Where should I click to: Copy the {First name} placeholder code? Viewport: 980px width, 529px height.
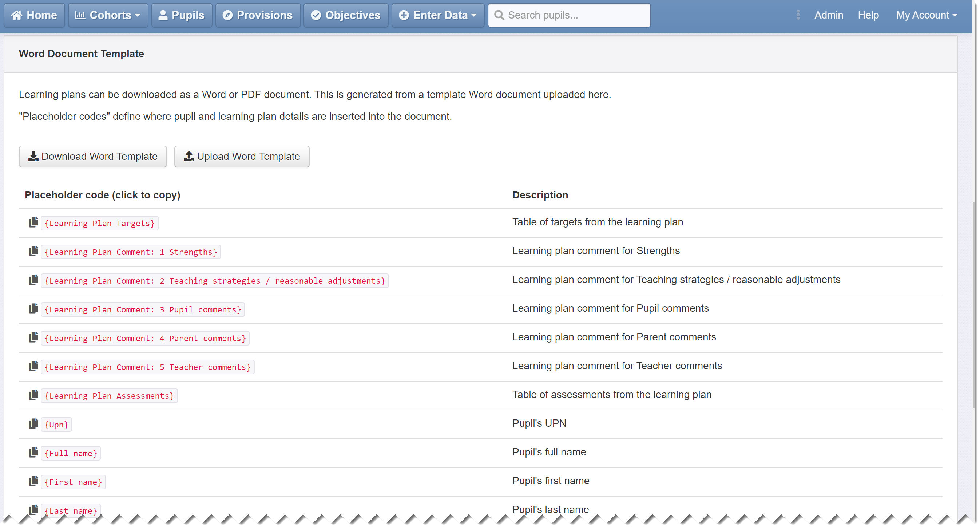(x=73, y=482)
